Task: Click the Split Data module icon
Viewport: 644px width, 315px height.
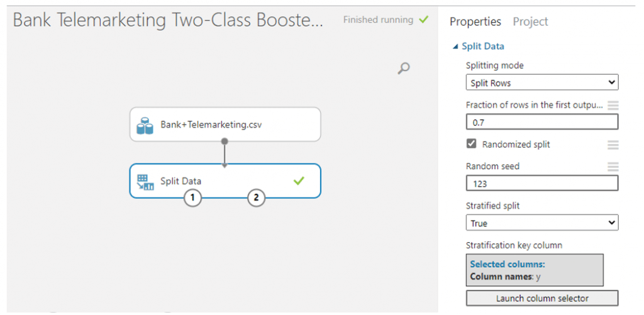Action: coord(145,182)
